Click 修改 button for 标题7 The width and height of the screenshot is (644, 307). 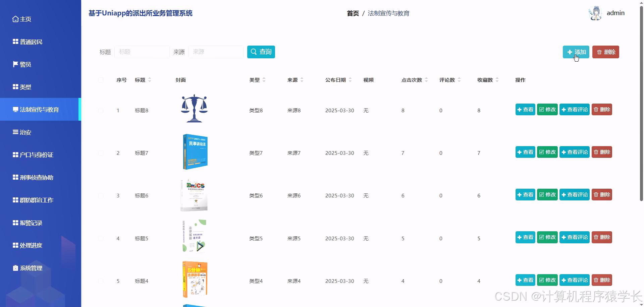click(x=547, y=152)
